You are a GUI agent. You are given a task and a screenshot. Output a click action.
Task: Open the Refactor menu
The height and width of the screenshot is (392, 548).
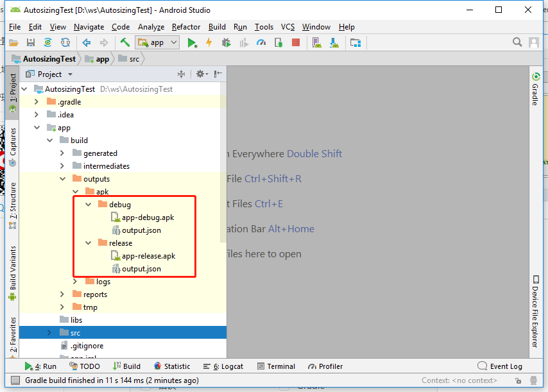click(186, 27)
